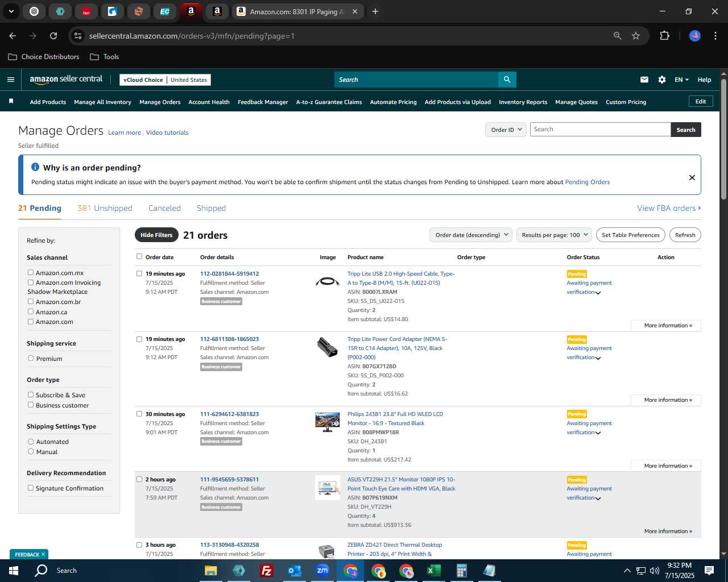Click the Tripp Lite USB cable product image

pyautogui.click(x=328, y=281)
